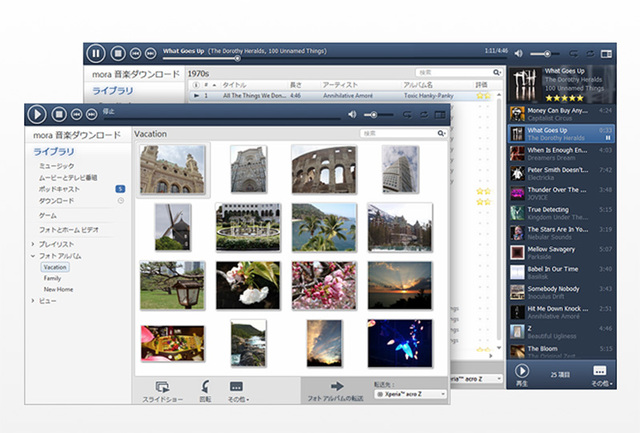This screenshot has width=640, height=433.
Task: Open the mora 音楽ダウンロード link in front window
Action: [x=77, y=134]
